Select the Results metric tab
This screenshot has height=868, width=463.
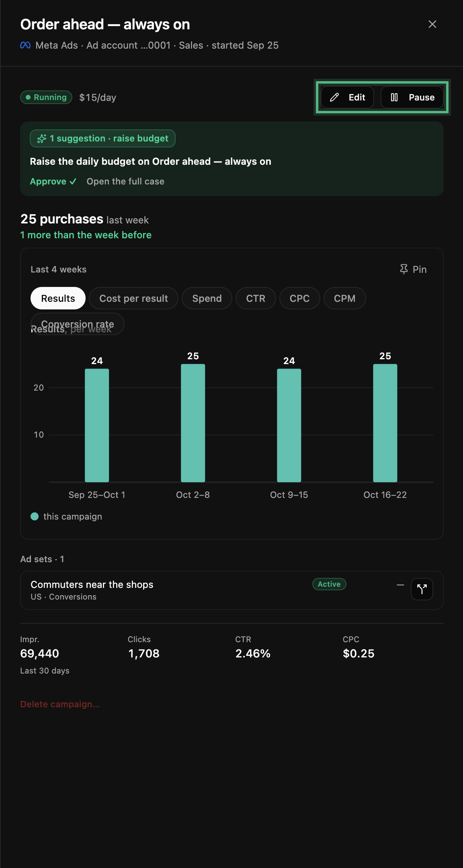[58, 298]
